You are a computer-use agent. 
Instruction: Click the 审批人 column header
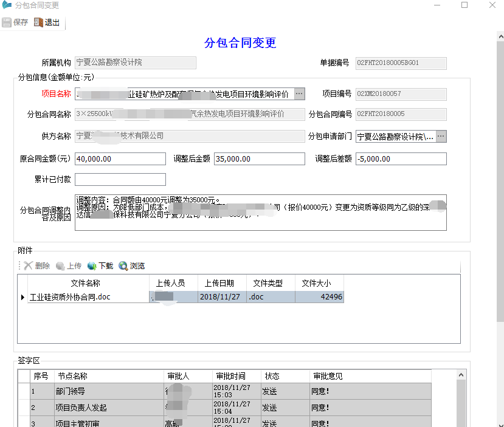(x=188, y=376)
